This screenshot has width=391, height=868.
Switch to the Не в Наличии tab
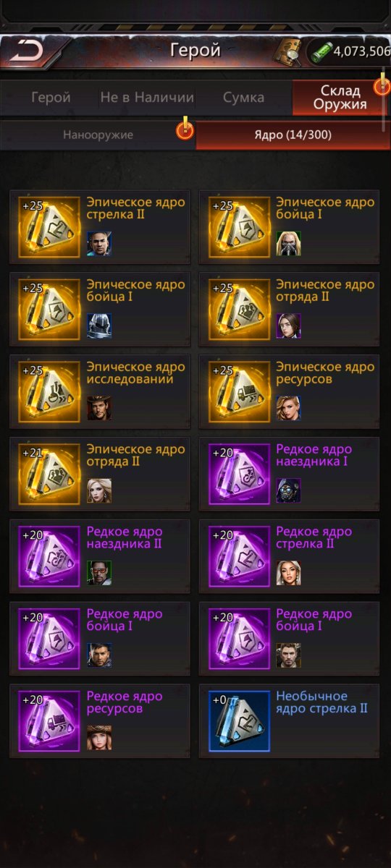click(x=147, y=98)
